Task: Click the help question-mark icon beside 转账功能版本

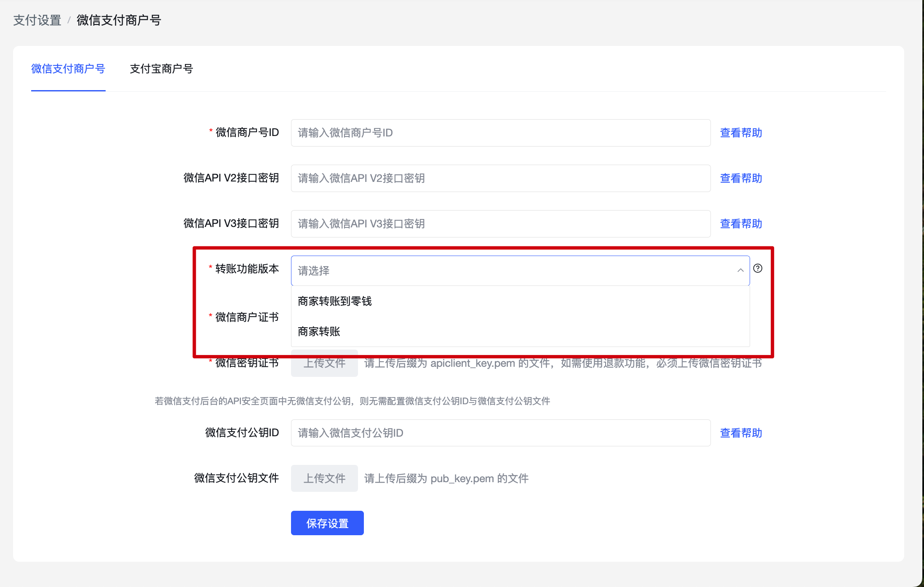Action: pos(757,268)
